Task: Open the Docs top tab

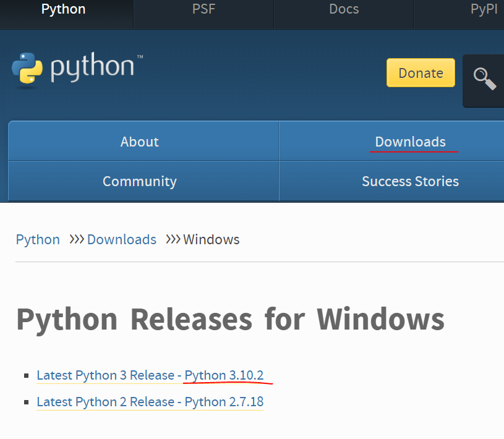Action: point(344,10)
